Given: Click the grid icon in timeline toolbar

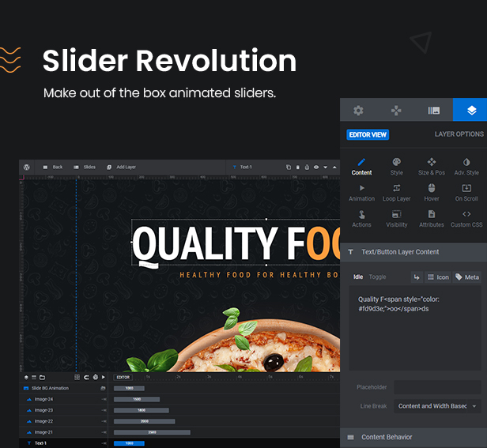Looking at the screenshot, I should tap(77, 377).
